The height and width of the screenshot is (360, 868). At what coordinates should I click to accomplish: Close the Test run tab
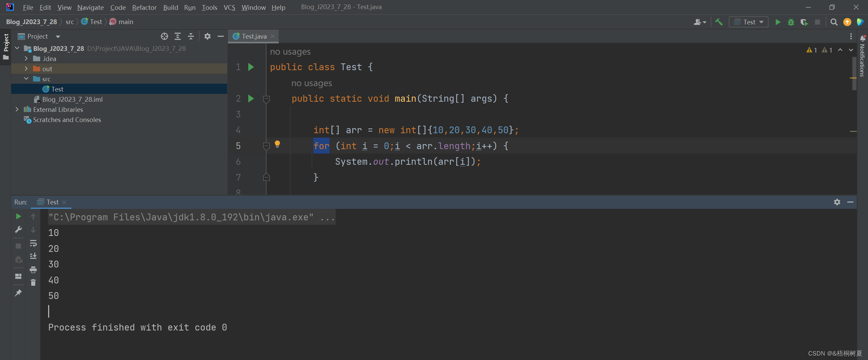64,202
